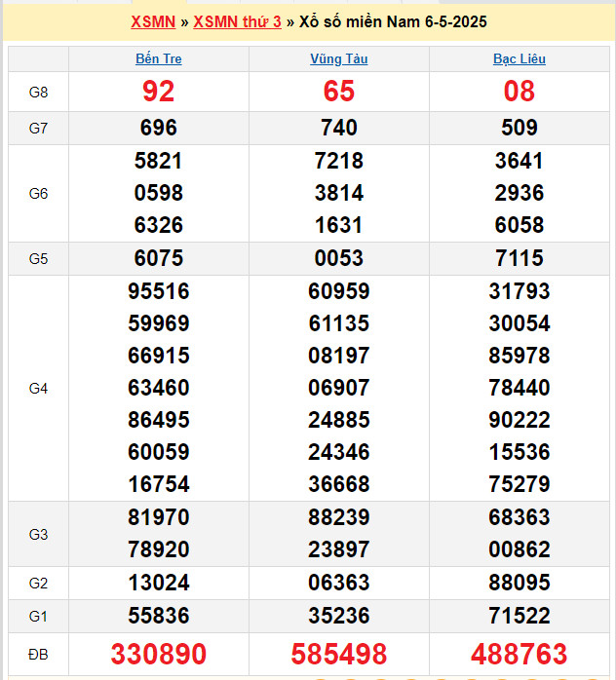The height and width of the screenshot is (680, 616).
Task: Click G4 number 31793
Action: [x=520, y=291]
